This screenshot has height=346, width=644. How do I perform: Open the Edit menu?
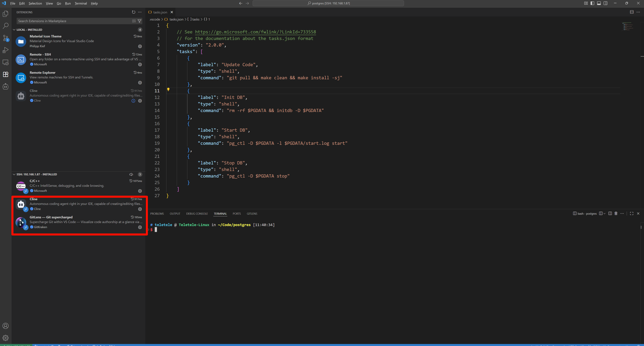(22, 3)
